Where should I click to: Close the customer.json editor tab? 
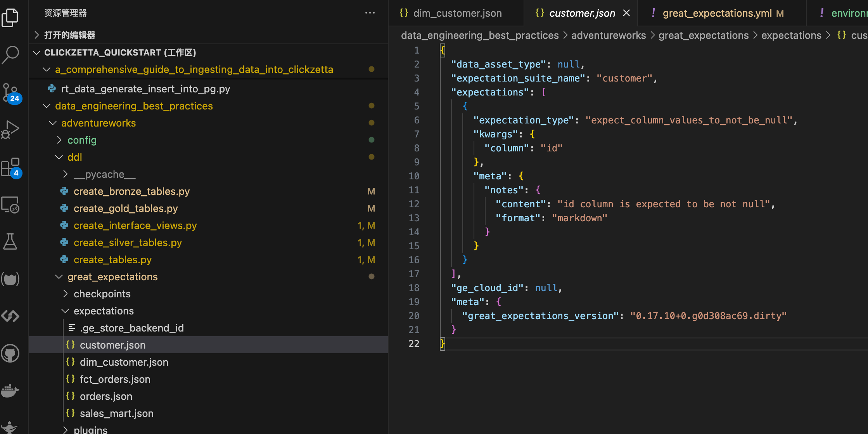626,13
